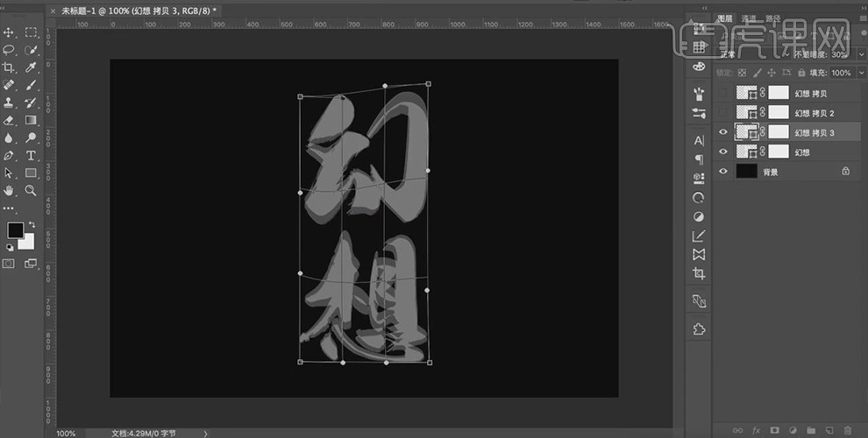Collapse the left toolbar double-arrow
The image size is (868, 438).
click(x=3, y=8)
